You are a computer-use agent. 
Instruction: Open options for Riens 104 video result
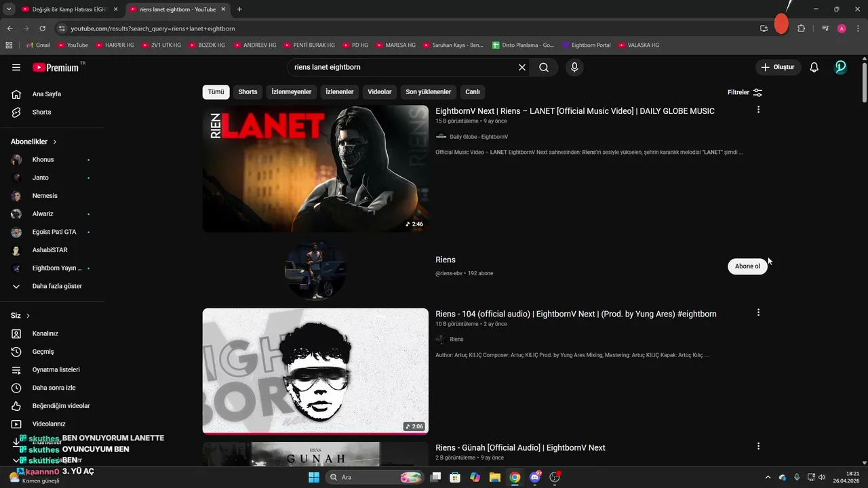(758, 312)
